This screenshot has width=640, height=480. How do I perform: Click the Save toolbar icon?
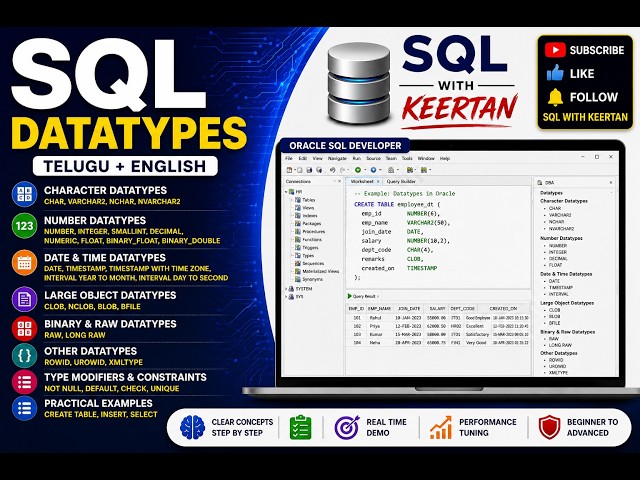pyautogui.click(x=309, y=170)
